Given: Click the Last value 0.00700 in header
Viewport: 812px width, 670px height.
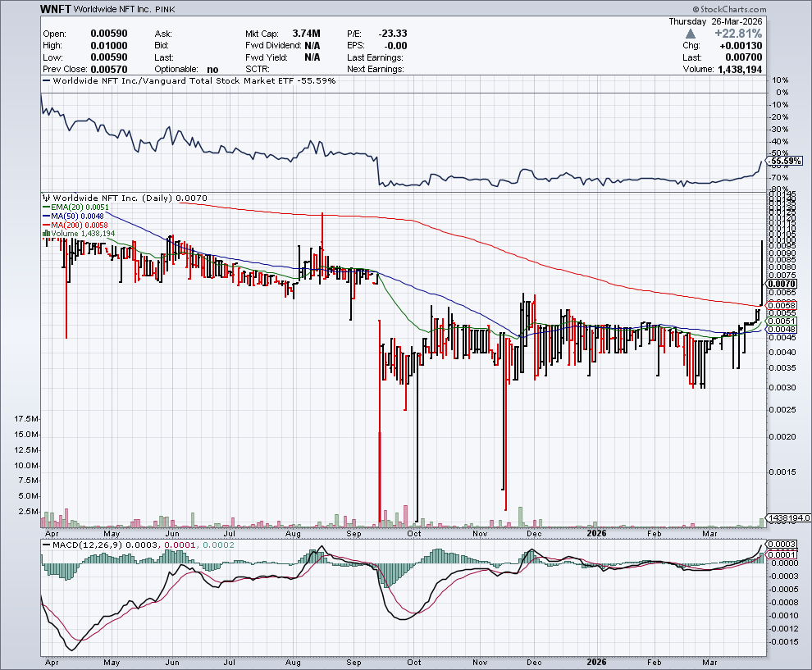Looking at the screenshot, I should tap(744, 57).
